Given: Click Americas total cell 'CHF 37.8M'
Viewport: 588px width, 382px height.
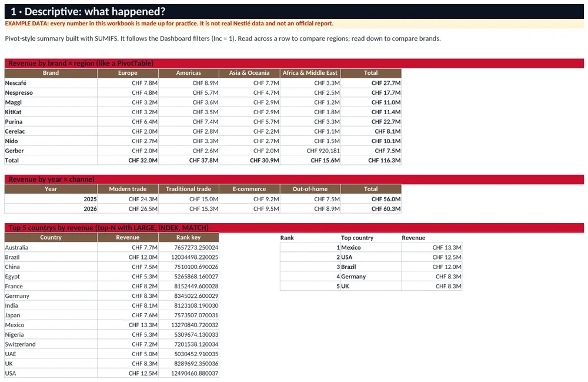Looking at the screenshot, I should (189, 161).
